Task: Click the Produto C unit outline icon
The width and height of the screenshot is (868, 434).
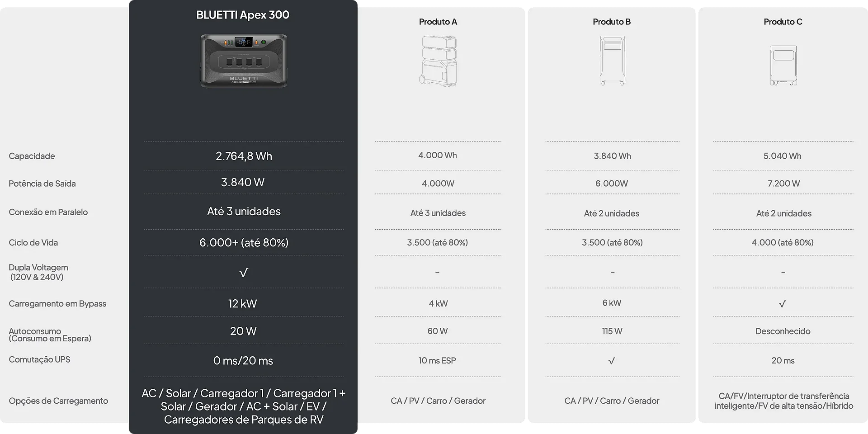Action: (783, 65)
